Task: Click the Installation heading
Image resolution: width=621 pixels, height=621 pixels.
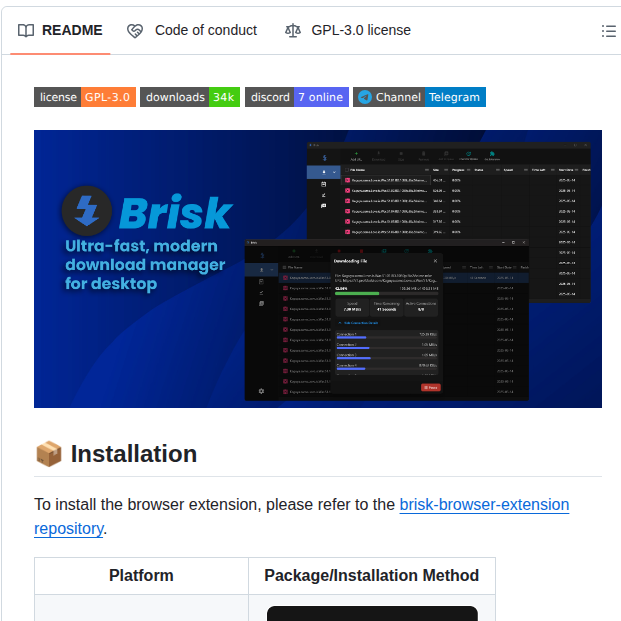Action: point(134,454)
